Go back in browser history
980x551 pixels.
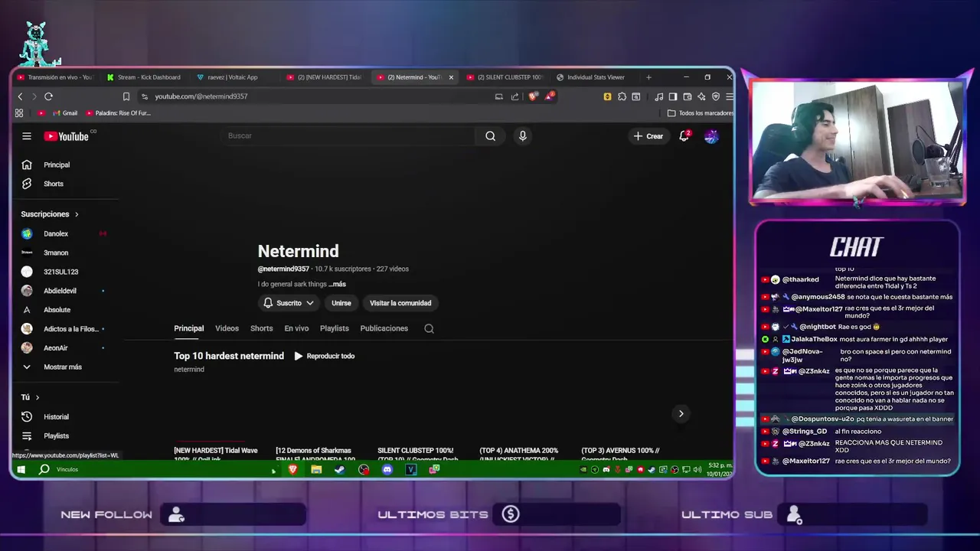(x=21, y=96)
